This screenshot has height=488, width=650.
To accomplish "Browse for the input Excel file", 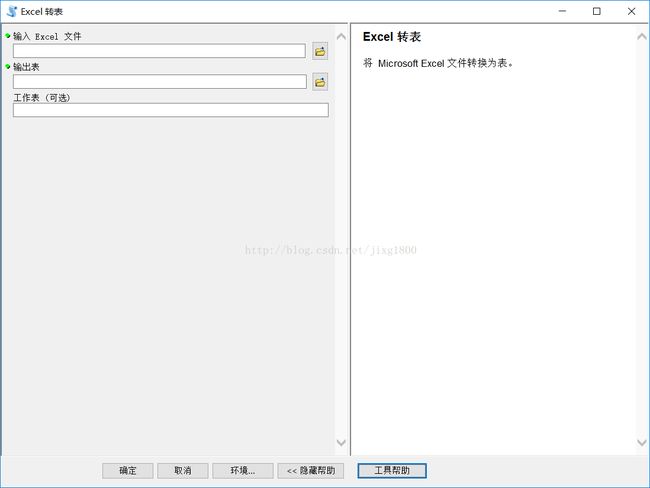I will [x=320, y=51].
